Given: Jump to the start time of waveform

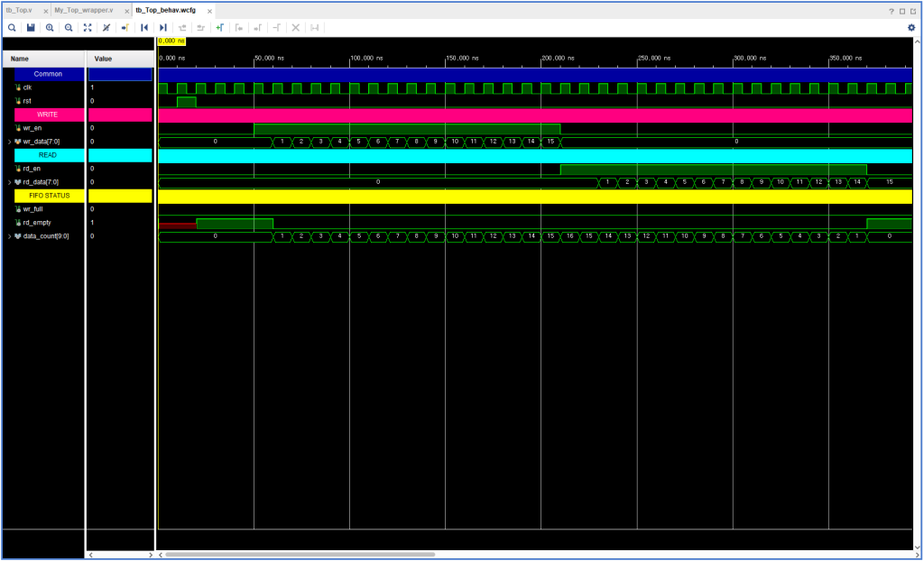Looking at the screenshot, I should pos(143,28).
